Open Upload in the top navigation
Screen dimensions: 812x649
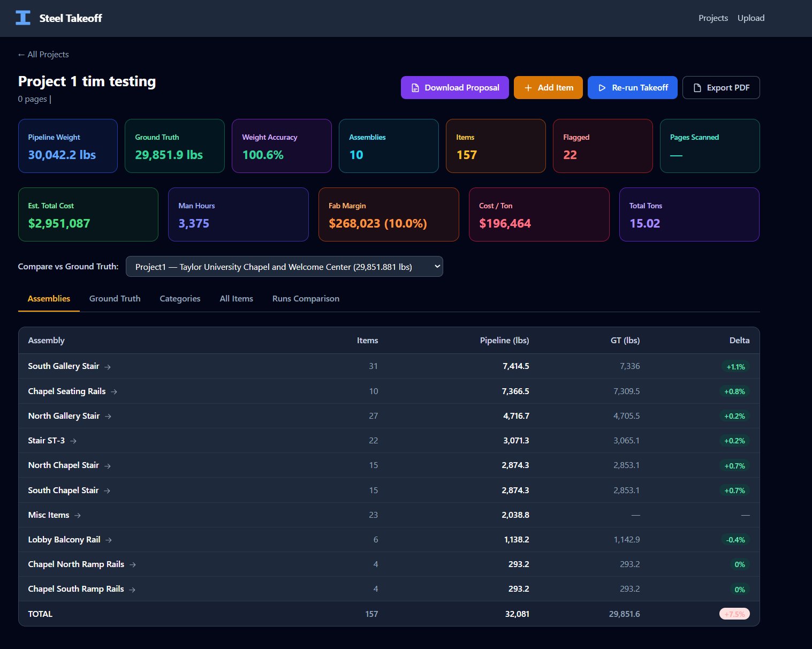750,18
